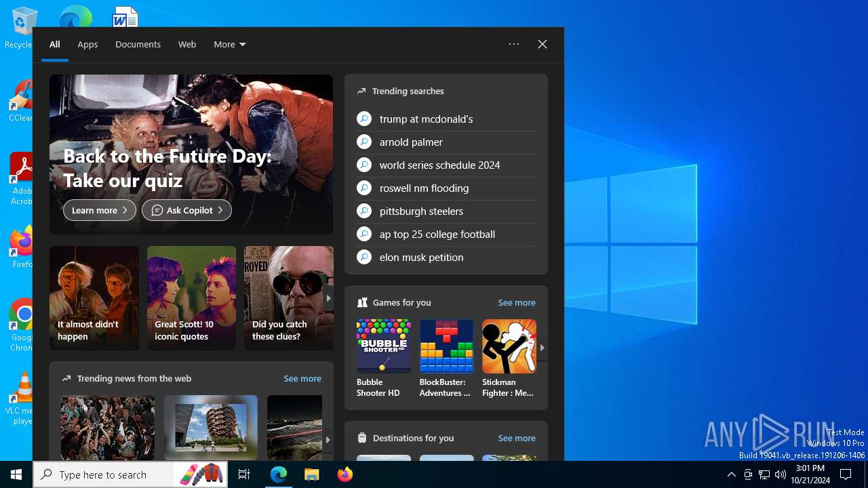Open the crowd photo trending news thumbnail

(108, 428)
